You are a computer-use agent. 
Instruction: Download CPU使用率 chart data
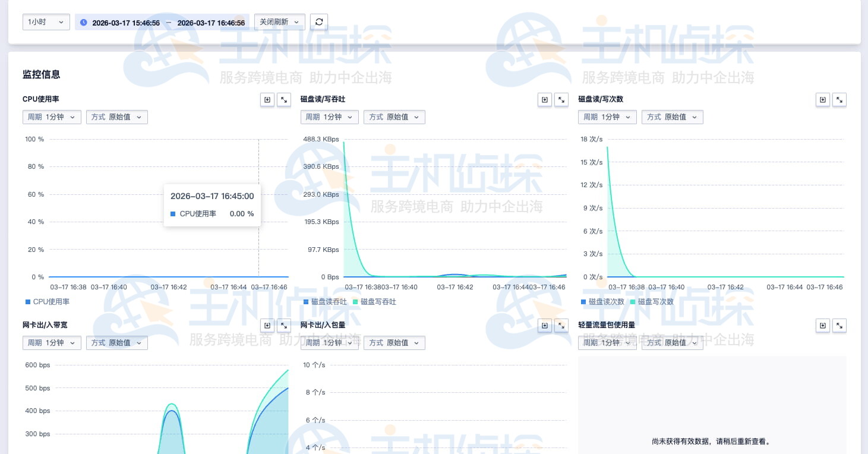pos(267,100)
